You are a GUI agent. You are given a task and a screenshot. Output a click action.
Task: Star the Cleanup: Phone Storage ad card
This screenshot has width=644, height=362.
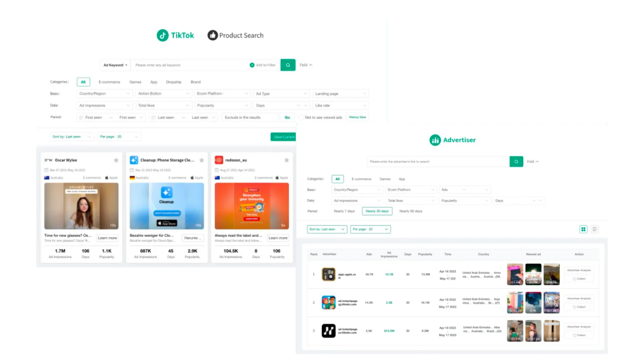coord(202,160)
